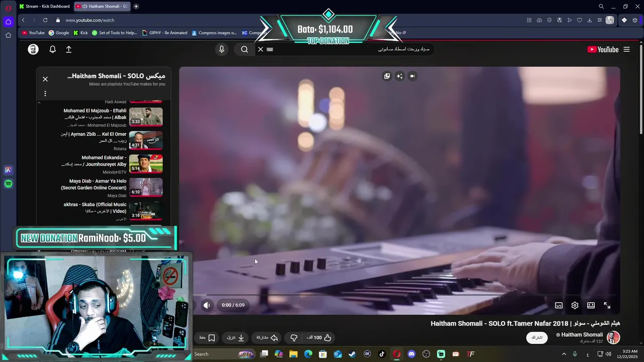
Task: Mute the video with volume icon
Action: pyautogui.click(x=207, y=305)
